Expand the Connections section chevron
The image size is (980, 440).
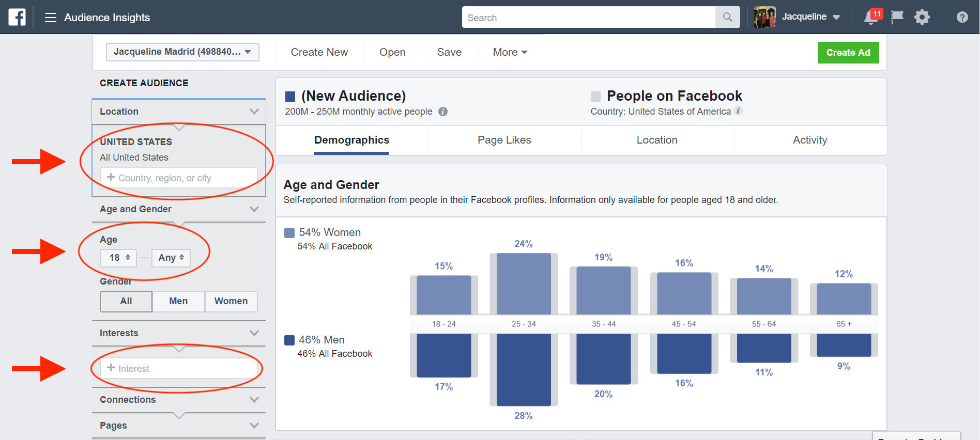coord(254,400)
